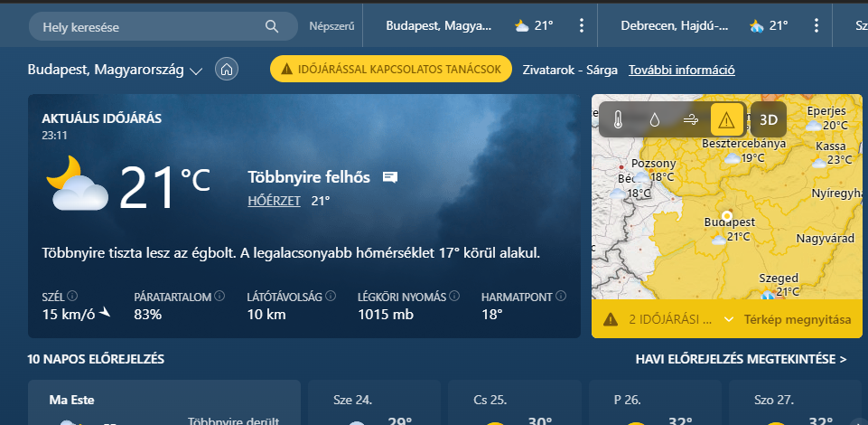Select the Cs 25. forecast day

point(515,402)
